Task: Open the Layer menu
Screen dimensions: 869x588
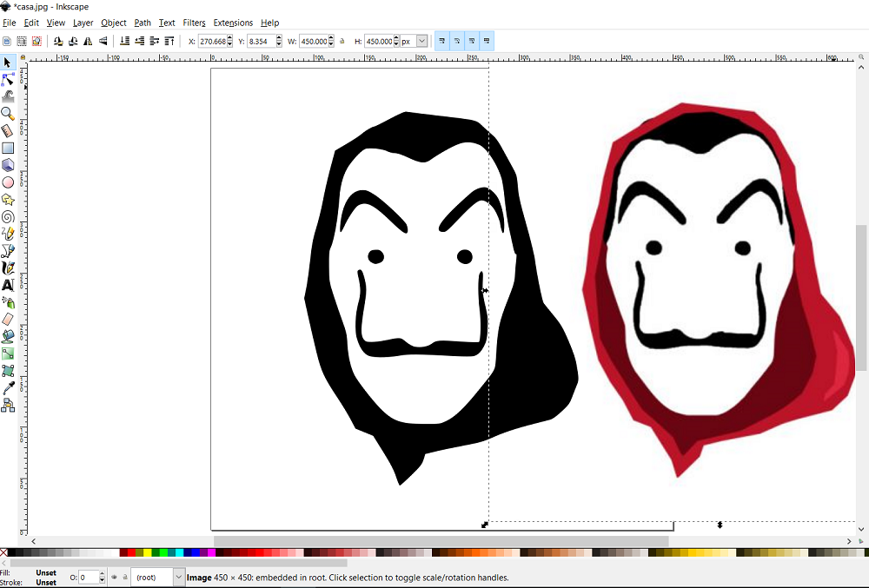Action: click(83, 23)
